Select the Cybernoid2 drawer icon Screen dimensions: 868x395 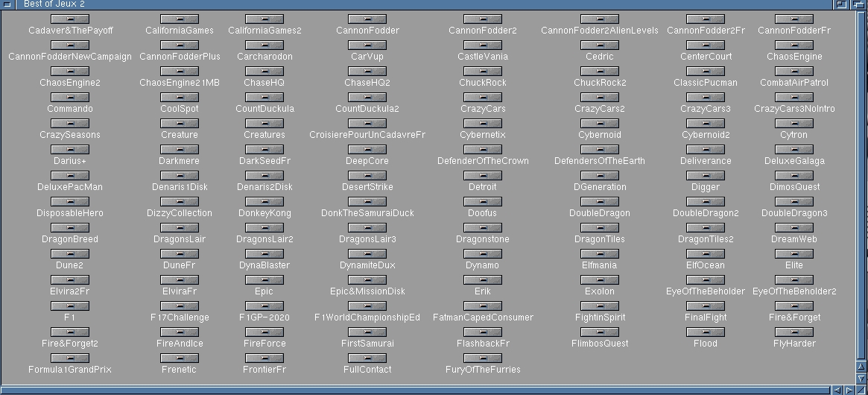pos(706,123)
